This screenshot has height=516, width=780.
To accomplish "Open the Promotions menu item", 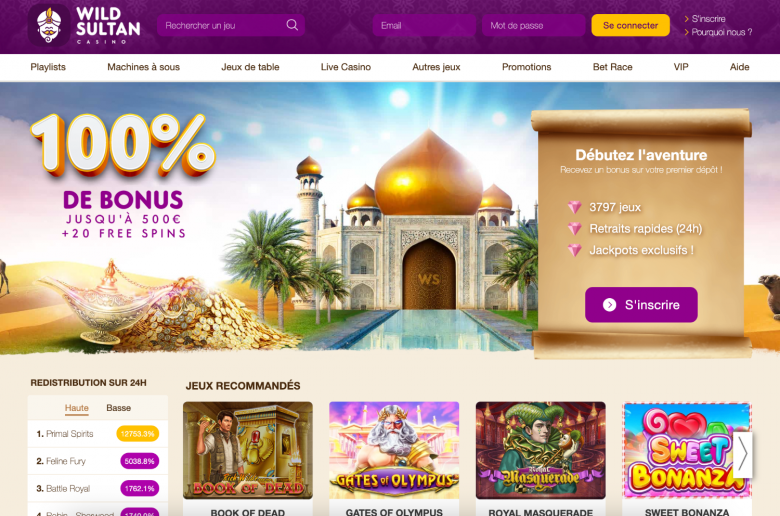I will point(526,67).
